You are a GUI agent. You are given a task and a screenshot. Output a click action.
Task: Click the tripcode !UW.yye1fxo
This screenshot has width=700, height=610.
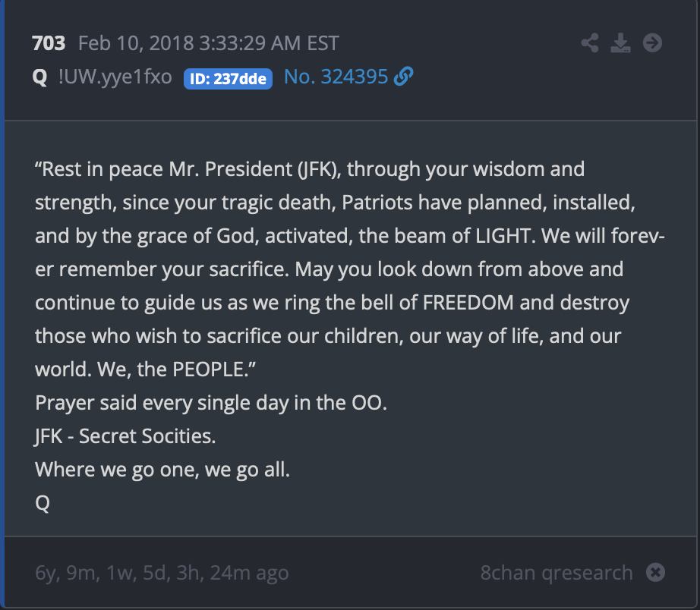click(115, 77)
